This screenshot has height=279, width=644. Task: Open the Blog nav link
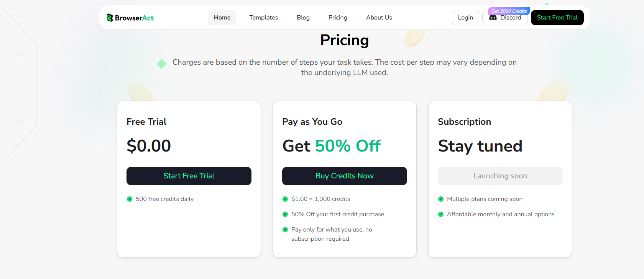point(303,18)
